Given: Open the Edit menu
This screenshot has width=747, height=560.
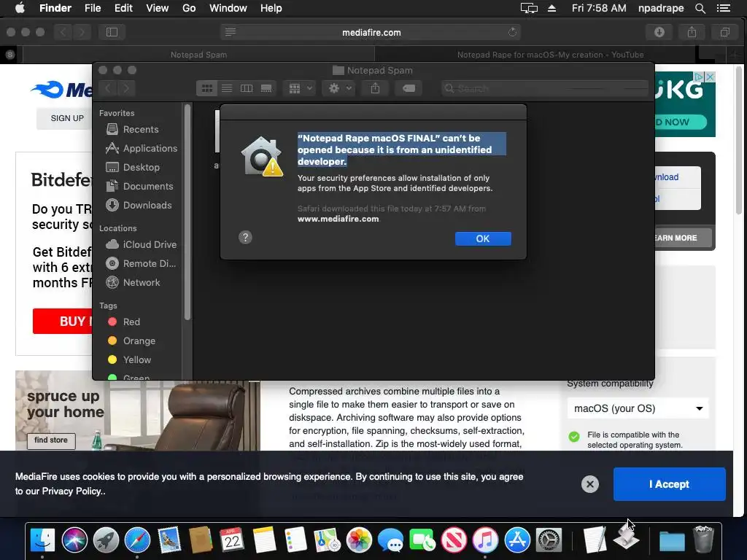Looking at the screenshot, I should point(123,8).
